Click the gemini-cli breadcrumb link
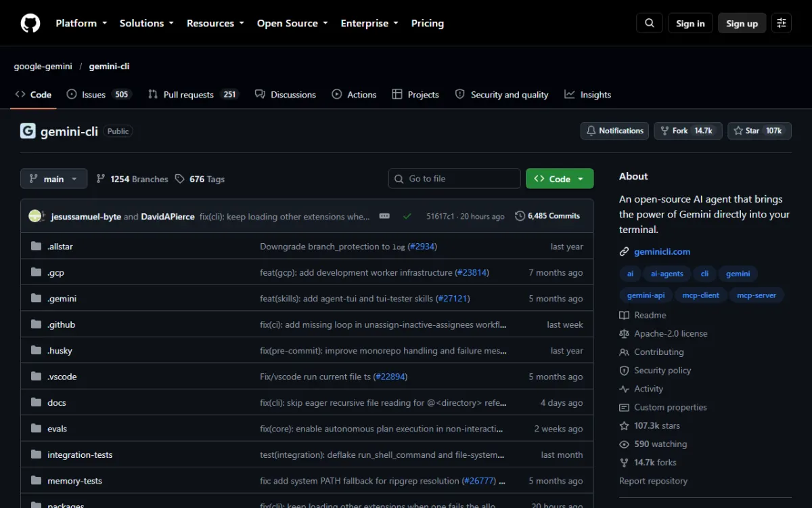This screenshot has width=812, height=508. tap(109, 66)
